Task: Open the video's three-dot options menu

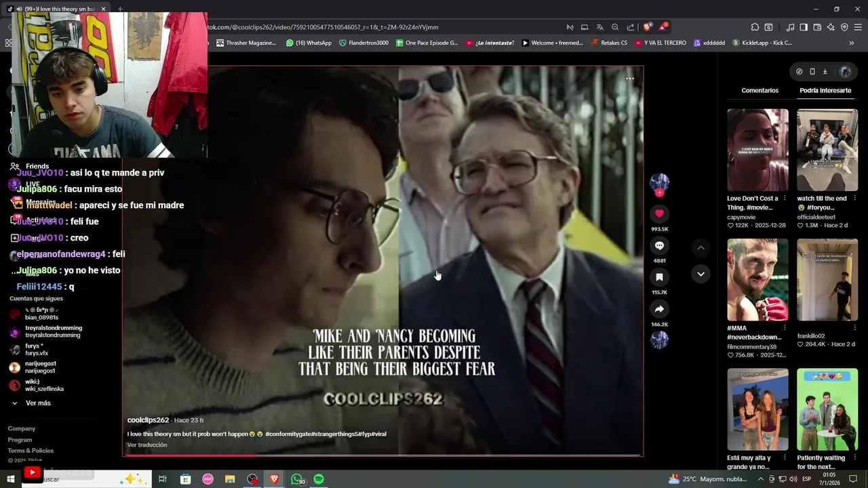Action: tap(630, 79)
